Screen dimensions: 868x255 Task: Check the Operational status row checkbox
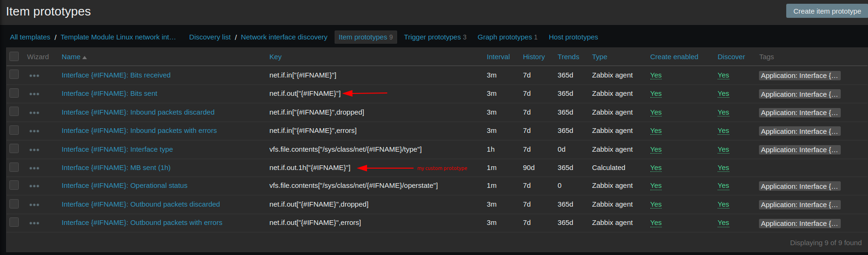(14, 185)
